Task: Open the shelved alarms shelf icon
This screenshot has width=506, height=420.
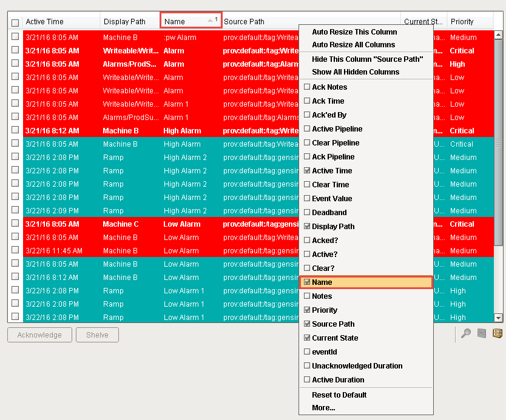Action: point(498,333)
